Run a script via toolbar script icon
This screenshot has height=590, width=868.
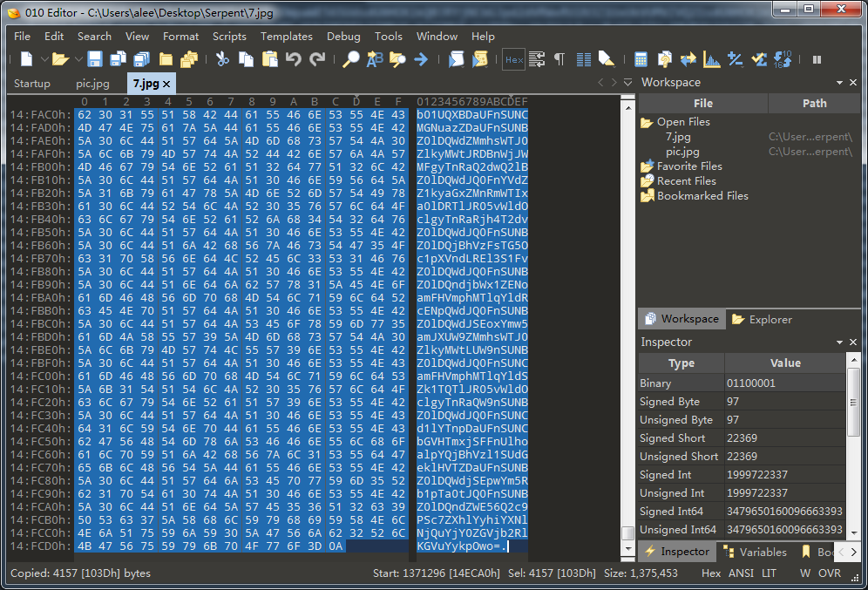point(456,59)
